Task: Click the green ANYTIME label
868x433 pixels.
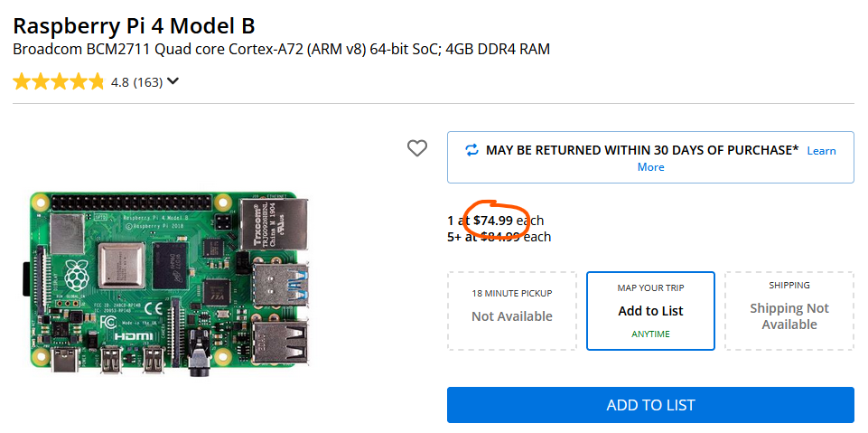Action: [650, 334]
